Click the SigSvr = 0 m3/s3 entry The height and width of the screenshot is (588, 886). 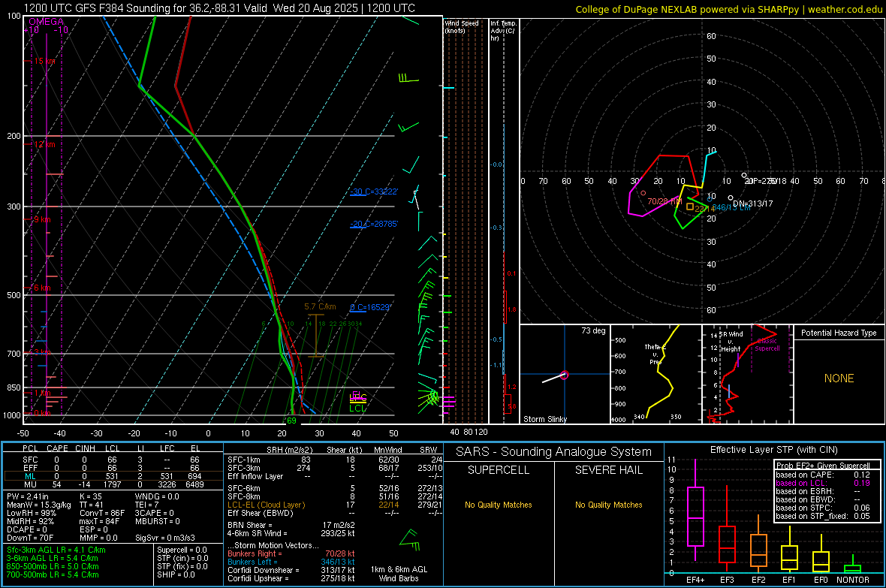pyautogui.click(x=165, y=538)
